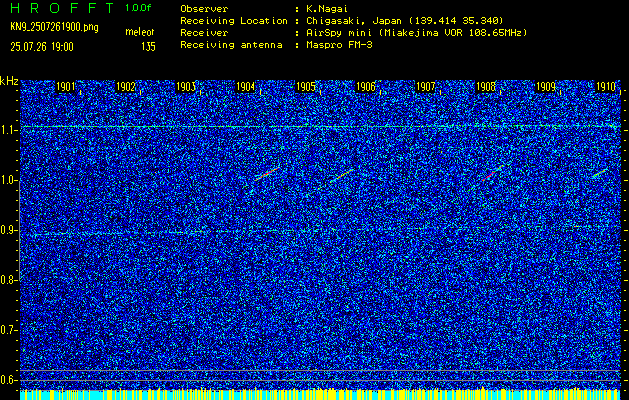
Task: Click the red meteor echo streak at 1908
Action: point(491,173)
